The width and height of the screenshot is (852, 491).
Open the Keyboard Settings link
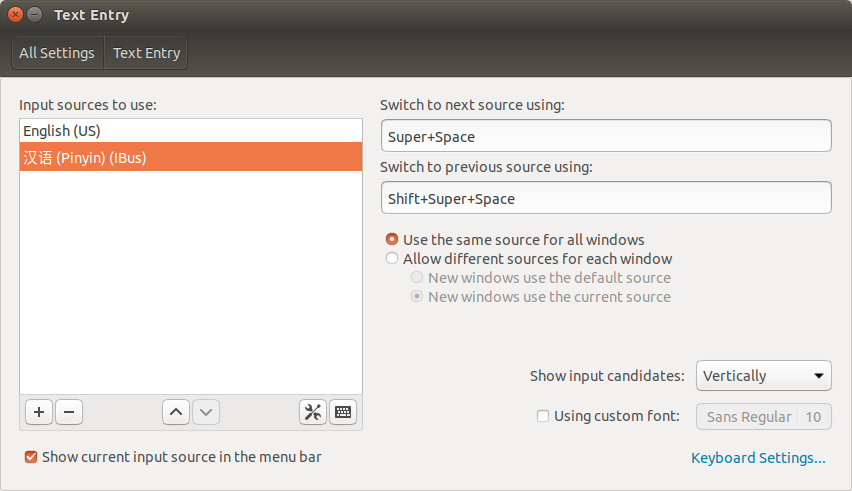click(758, 458)
